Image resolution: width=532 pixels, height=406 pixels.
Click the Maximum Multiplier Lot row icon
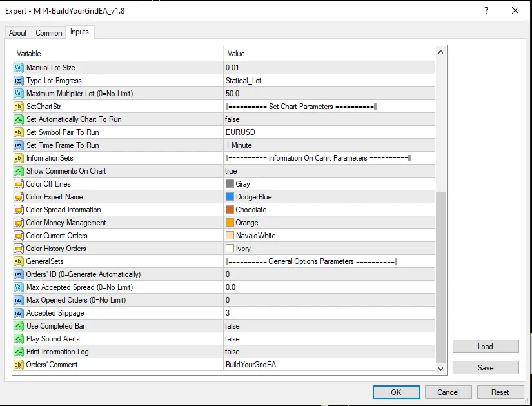click(x=18, y=94)
